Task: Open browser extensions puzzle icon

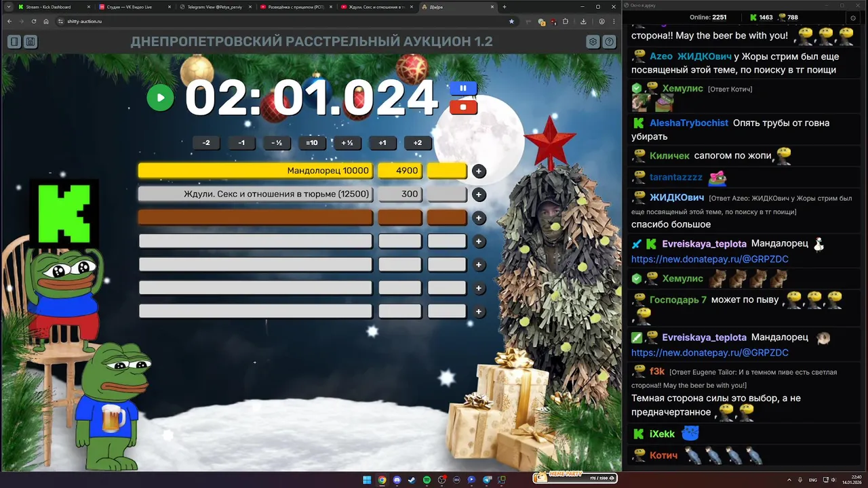Action: [566, 21]
